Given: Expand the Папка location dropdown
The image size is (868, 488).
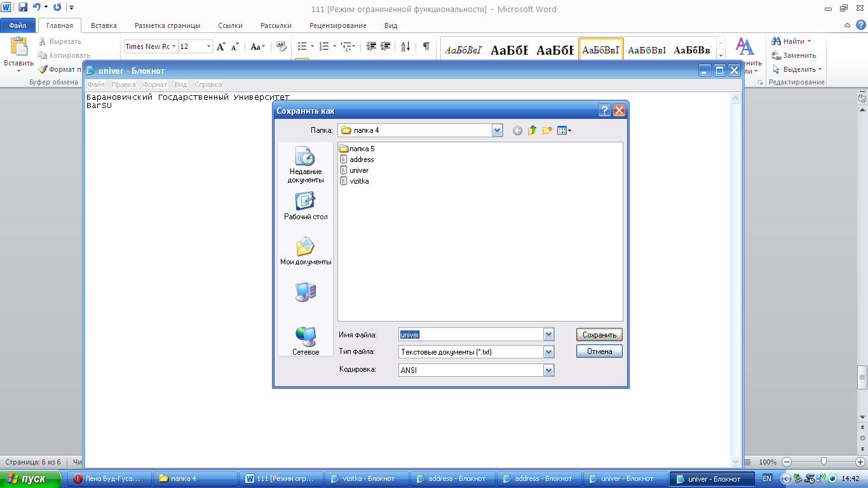Looking at the screenshot, I should [498, 130].
